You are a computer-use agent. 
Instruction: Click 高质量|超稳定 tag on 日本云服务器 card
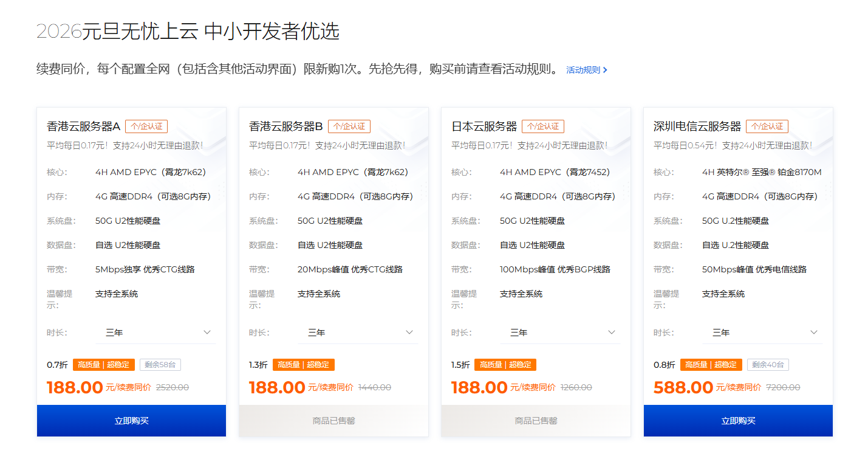coord(505,365)
